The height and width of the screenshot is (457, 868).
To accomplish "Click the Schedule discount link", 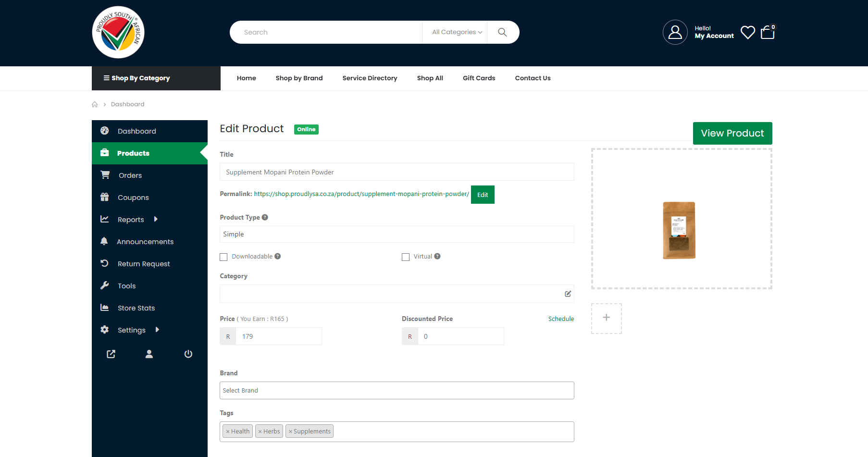I will [x=561, y=319].
